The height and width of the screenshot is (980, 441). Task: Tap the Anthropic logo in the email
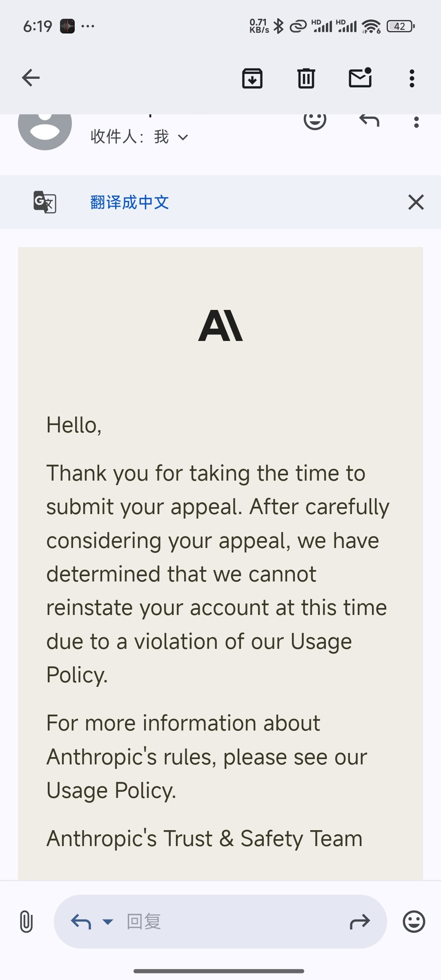[220, 325]
